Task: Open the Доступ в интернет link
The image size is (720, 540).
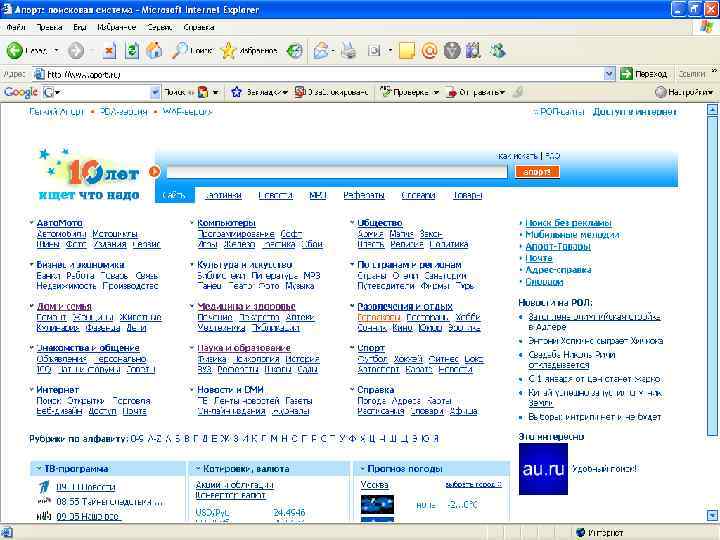Action: [635, 112]
